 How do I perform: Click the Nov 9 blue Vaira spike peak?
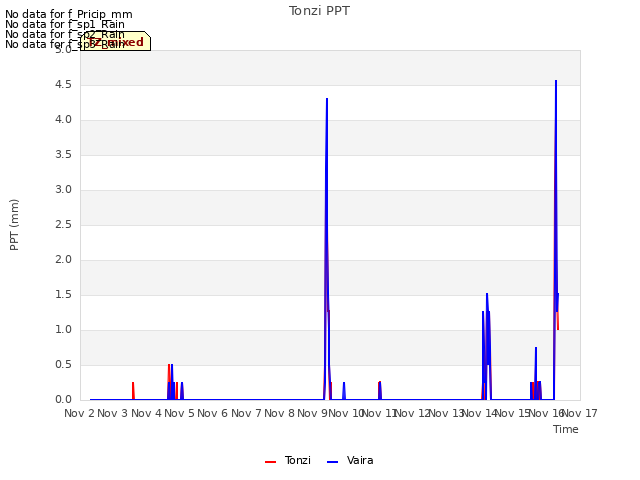(x=327, y=99)
